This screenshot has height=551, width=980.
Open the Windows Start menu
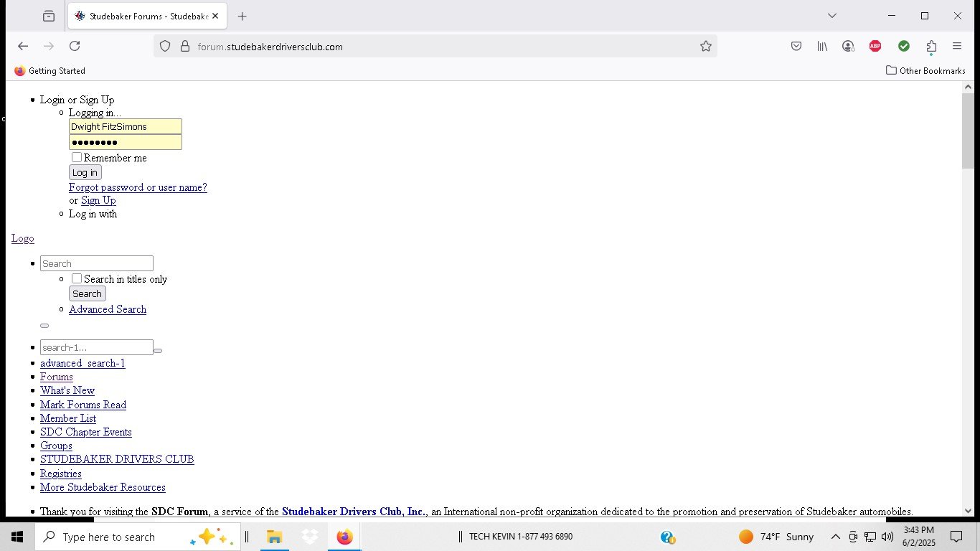(x=17, y=537)
